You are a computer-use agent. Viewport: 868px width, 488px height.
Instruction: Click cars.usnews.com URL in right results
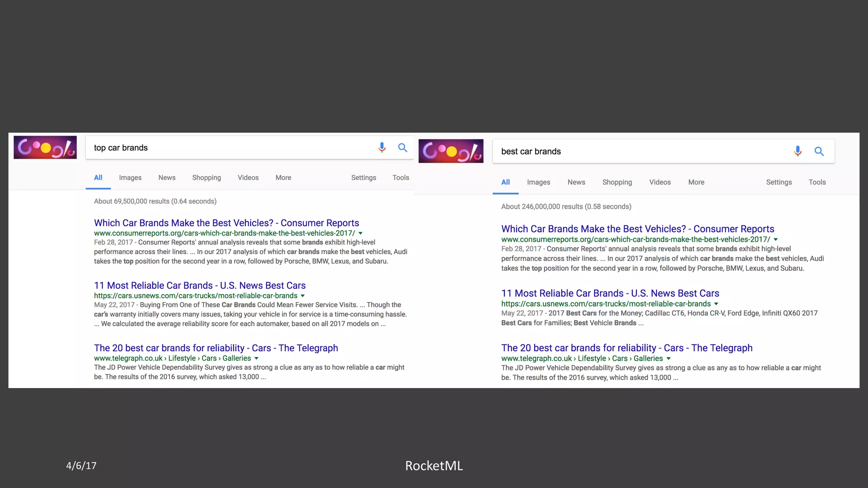(x=606, y=304)
